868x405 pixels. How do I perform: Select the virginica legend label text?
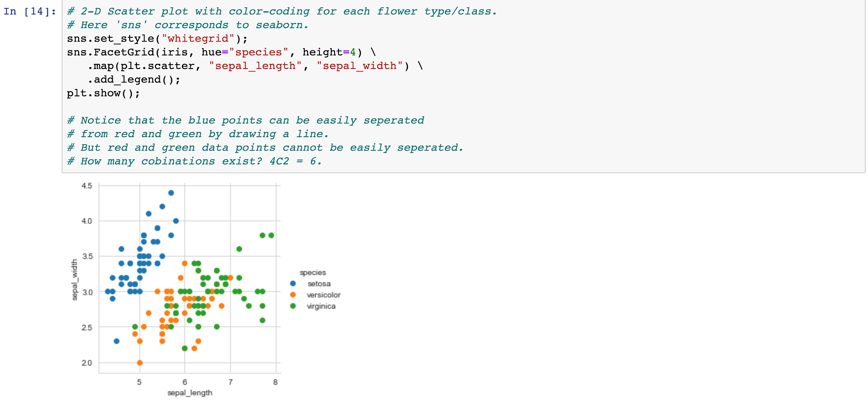point(322,306)
